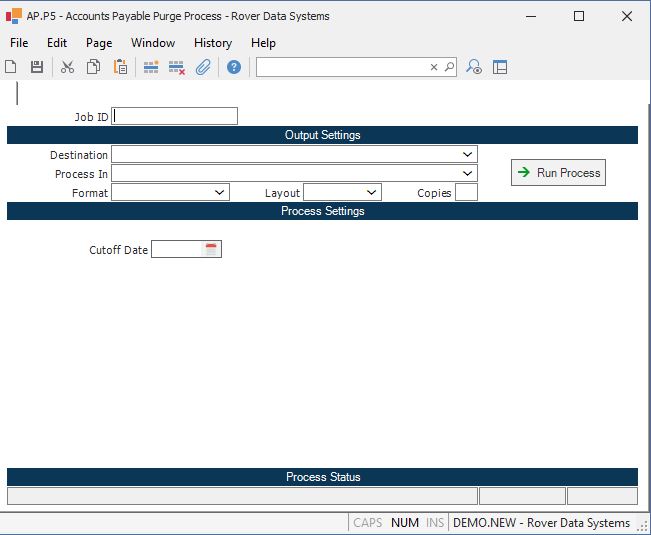Open the History menu

pyautogui.click(x=212, y=43)
